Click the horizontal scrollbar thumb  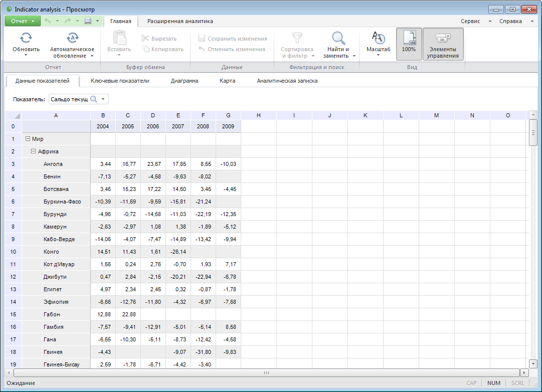(266, 373)
